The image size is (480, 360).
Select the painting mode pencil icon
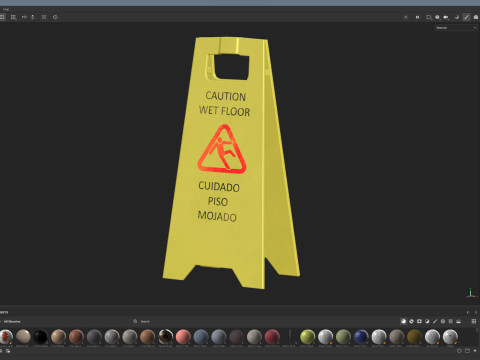tap(466, 17)
